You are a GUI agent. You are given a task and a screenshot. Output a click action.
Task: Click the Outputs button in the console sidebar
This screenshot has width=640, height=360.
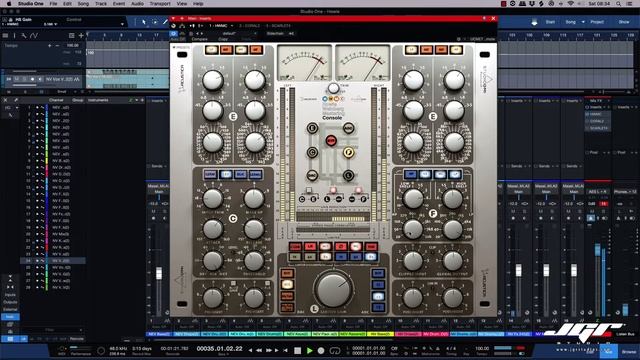tap(10, 302)
